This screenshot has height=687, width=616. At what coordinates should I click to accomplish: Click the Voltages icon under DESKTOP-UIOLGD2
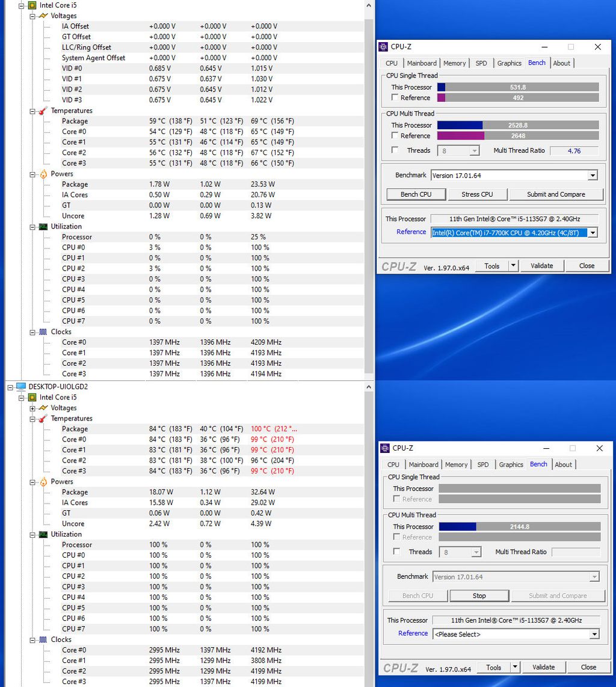click(43, 408)
